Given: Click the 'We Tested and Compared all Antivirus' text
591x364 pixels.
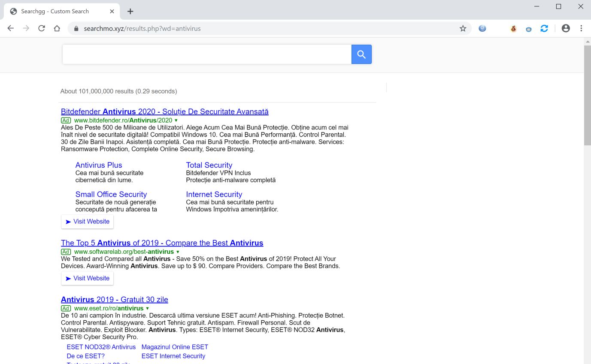Looking at the screenshot, I should click(x=200, y=262).
